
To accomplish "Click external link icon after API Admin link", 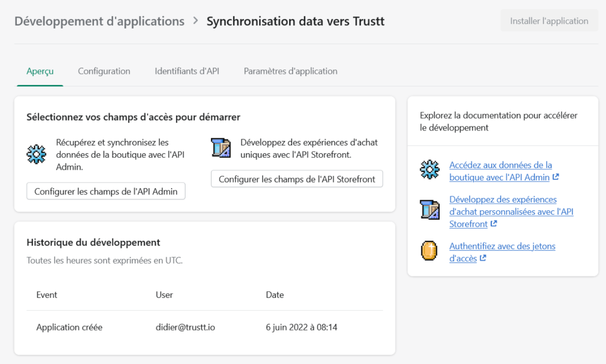I will click(x=556, y=177).
